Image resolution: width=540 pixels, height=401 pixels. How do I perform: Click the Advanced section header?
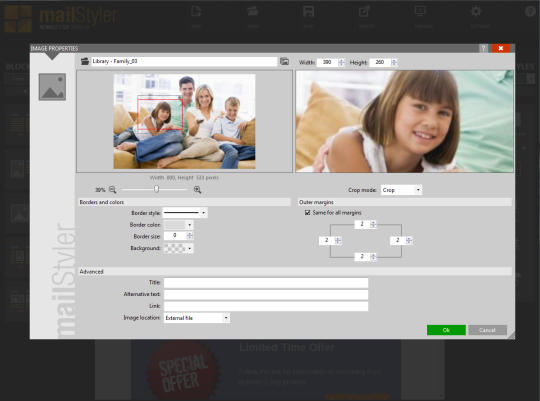click(x=295, y=271)
